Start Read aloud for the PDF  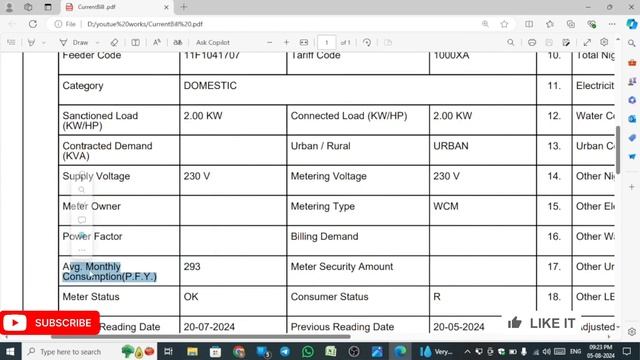(157, 42)
